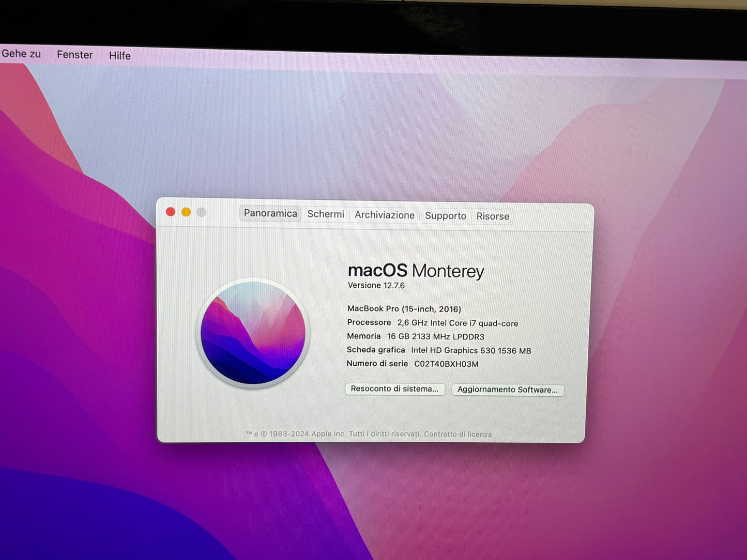747x560 pixels.
Task: Click the 2,6 GHz Intel Core i7 value
Action: coord(458,323)
